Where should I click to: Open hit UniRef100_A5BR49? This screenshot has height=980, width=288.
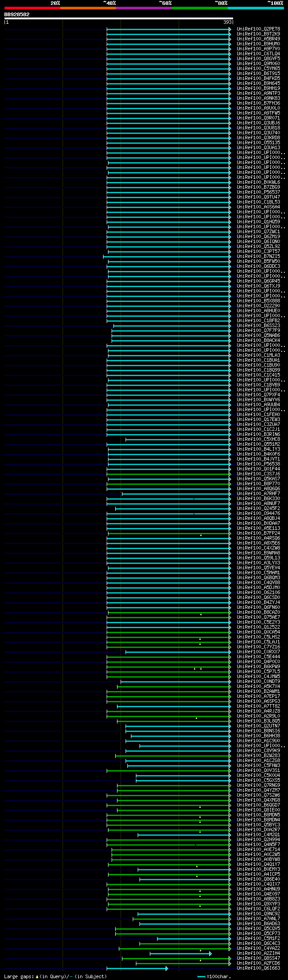(x=258, y=39)
